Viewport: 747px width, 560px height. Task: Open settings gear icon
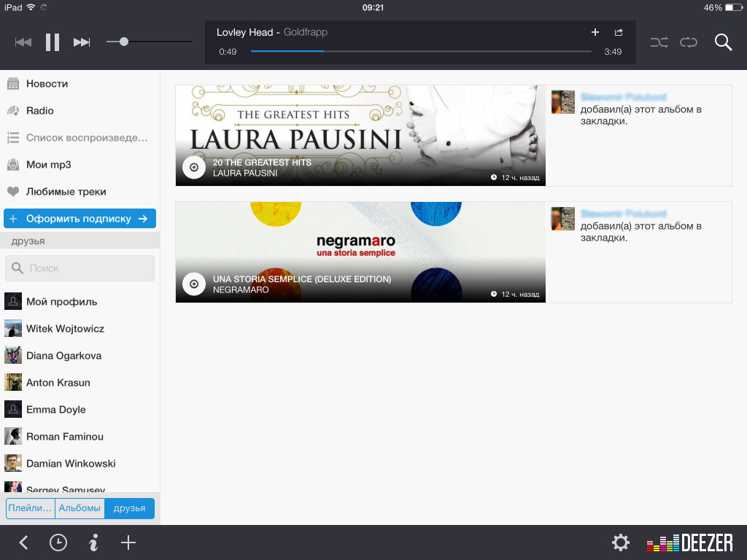pyautogui.click(x=620, y=542)
